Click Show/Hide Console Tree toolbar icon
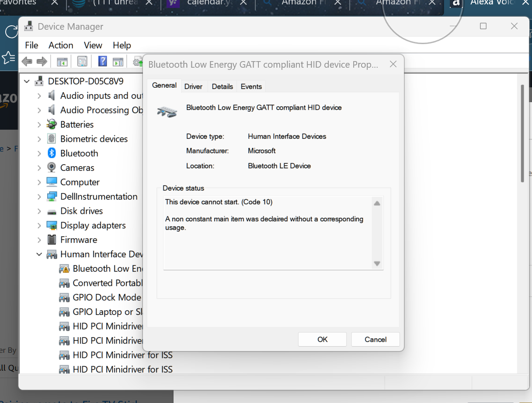The width and height of the screenshot is (532, 403). [x=63, y=62]
